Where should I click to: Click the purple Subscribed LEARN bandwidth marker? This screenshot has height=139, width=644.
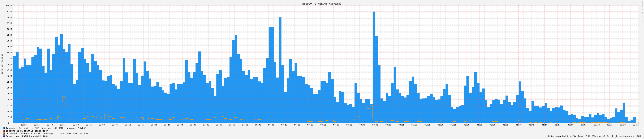pos(4,136)
